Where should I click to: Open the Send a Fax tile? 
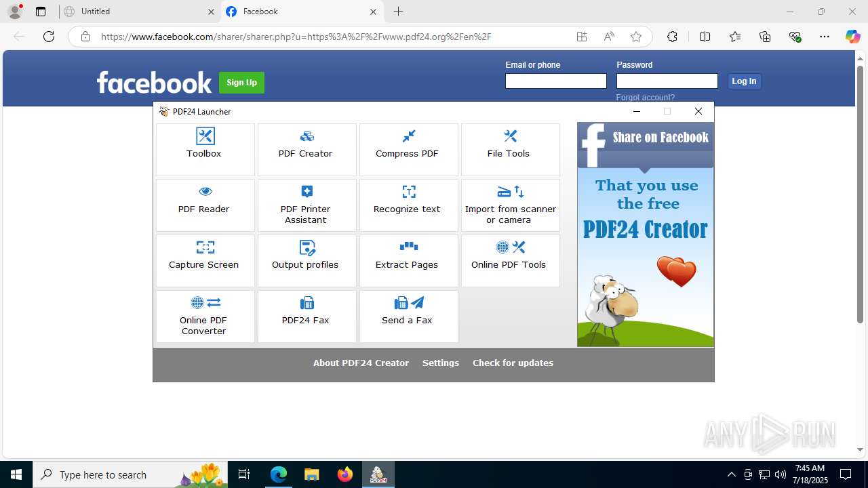coord(408,317)
